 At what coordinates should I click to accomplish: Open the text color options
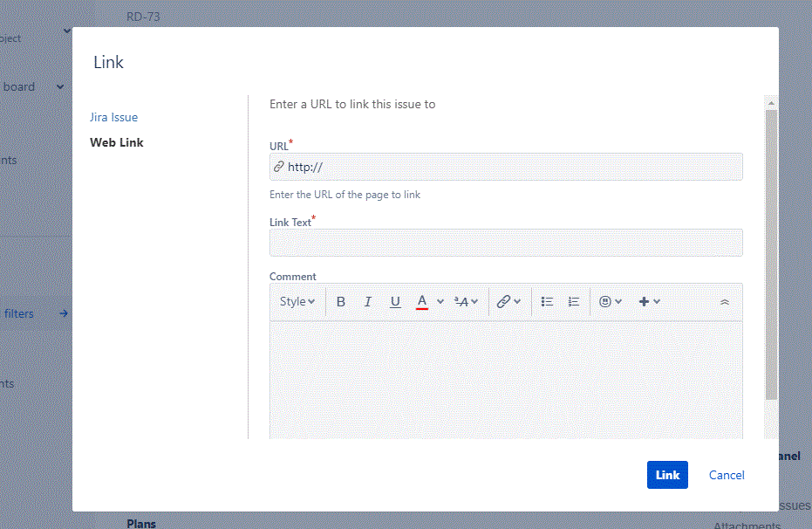[426, 301]
